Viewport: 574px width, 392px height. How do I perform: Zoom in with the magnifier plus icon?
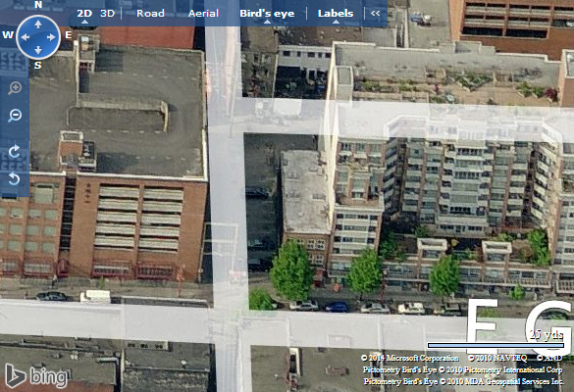15,88
